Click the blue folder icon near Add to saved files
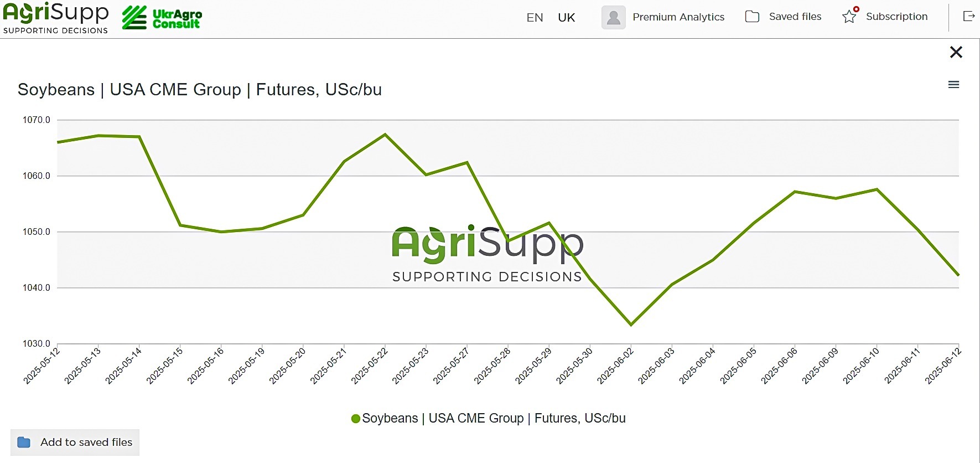The height and width of the screenshot is (463, 980). point(24,442)
